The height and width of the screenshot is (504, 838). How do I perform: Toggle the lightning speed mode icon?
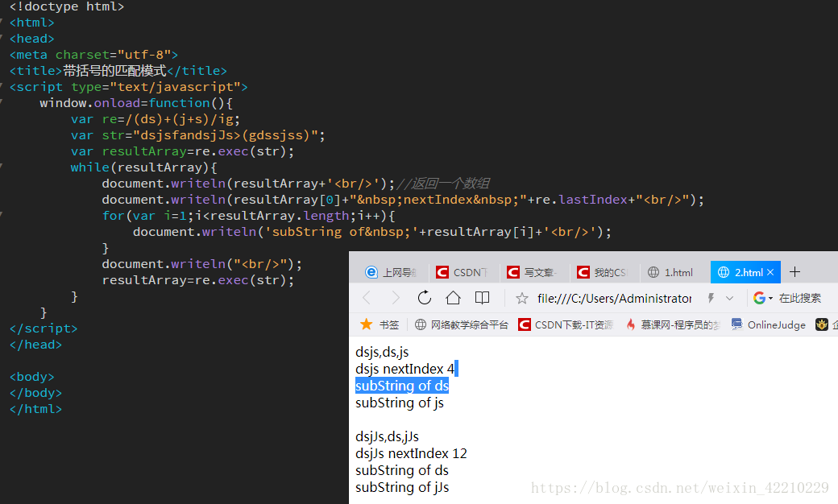point(711,298)
